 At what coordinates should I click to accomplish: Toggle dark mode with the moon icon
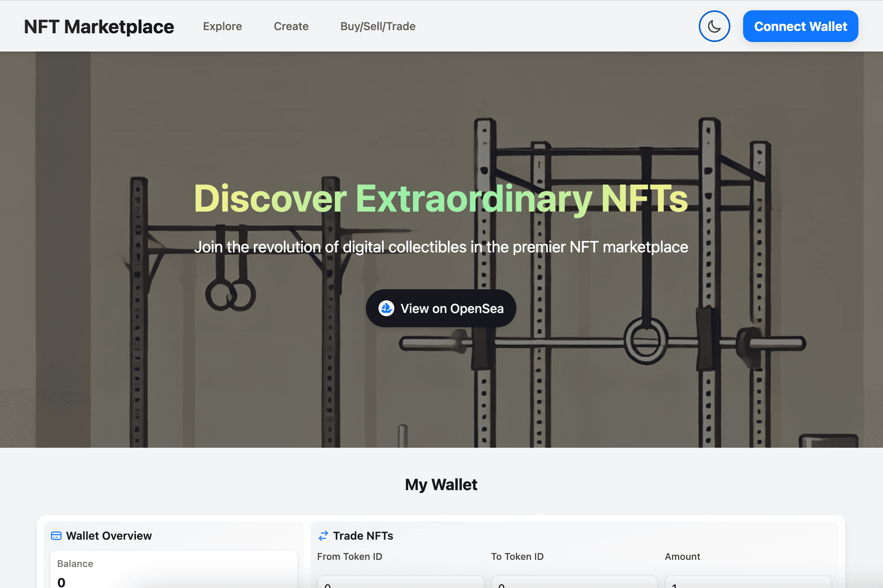click(715, 26)
